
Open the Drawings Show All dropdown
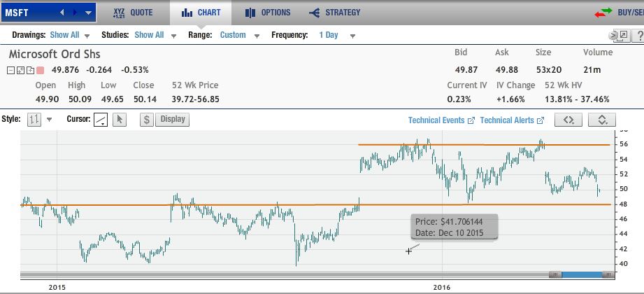point(70,35)
